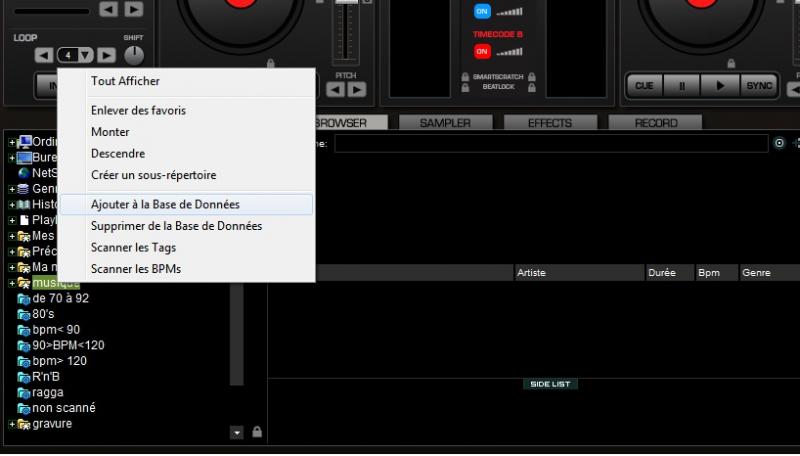Toggle right Beatlock lock
Image resolution: width=800 pixels, height=456 pixels.
(x=532, y=88)
